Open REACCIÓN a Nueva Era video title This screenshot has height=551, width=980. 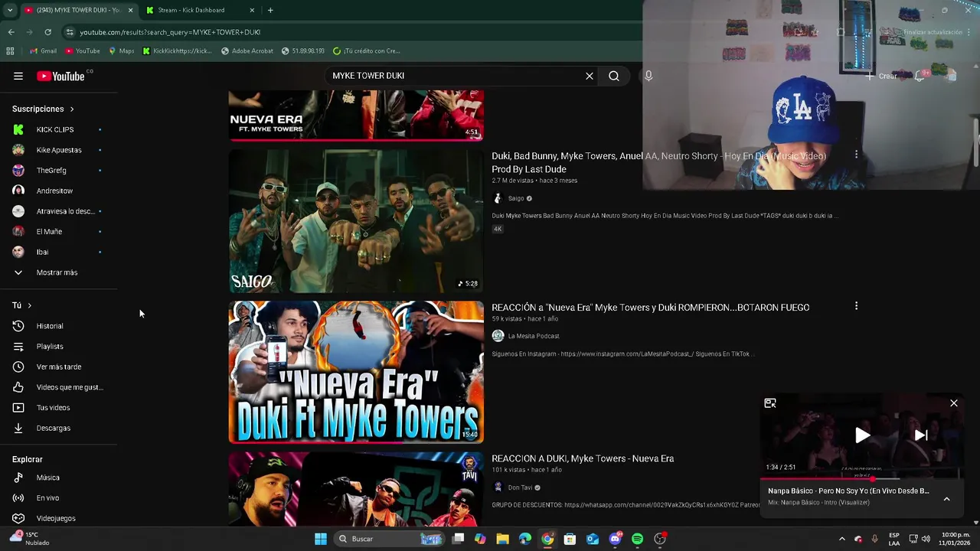tap(650, 308)
